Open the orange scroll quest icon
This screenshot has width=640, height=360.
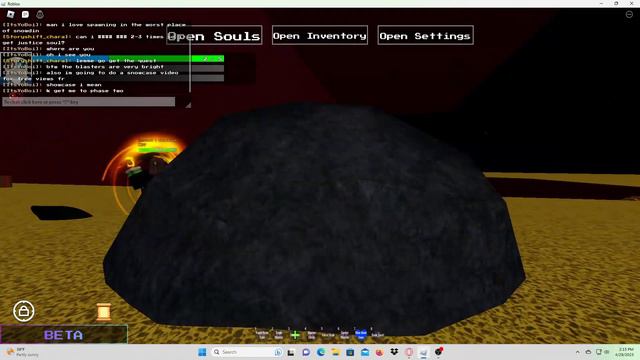point(104,312)
